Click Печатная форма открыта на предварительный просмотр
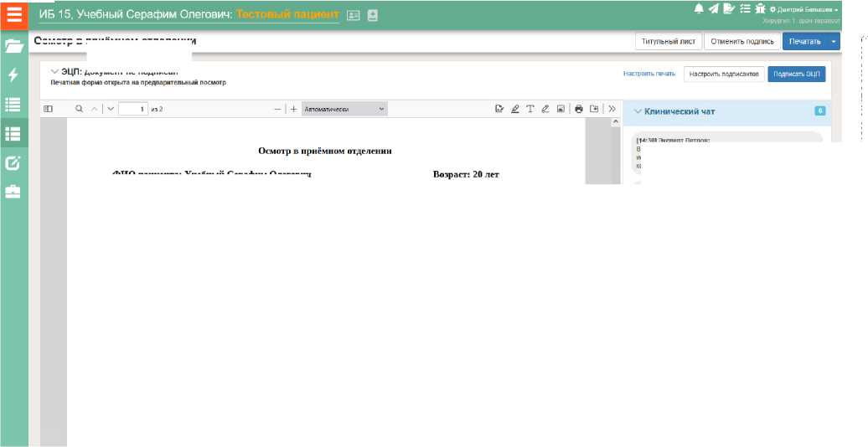Image resolution: width=868 pixels, height=447 pixels. (x=138, y=82)
